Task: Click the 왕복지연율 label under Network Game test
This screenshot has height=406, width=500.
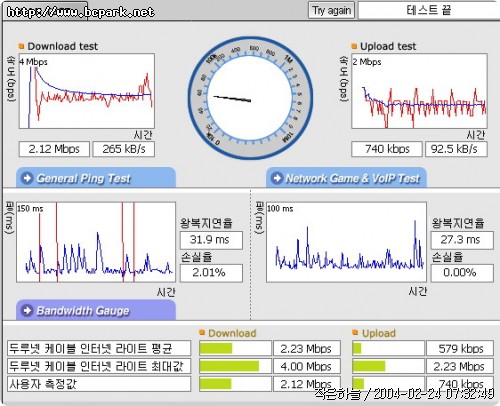Action: (458, 223)
